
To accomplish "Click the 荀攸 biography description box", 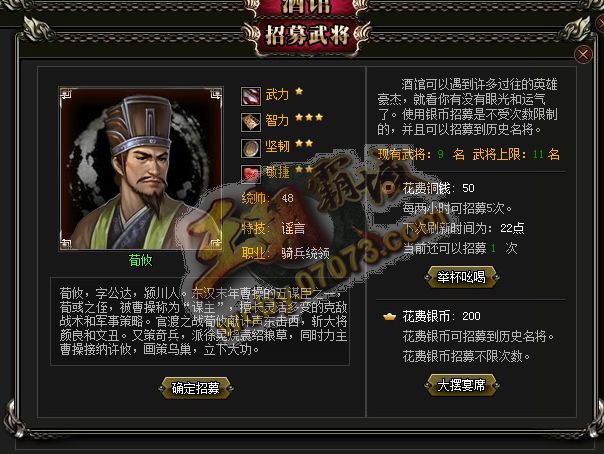I will coord(200,321).
